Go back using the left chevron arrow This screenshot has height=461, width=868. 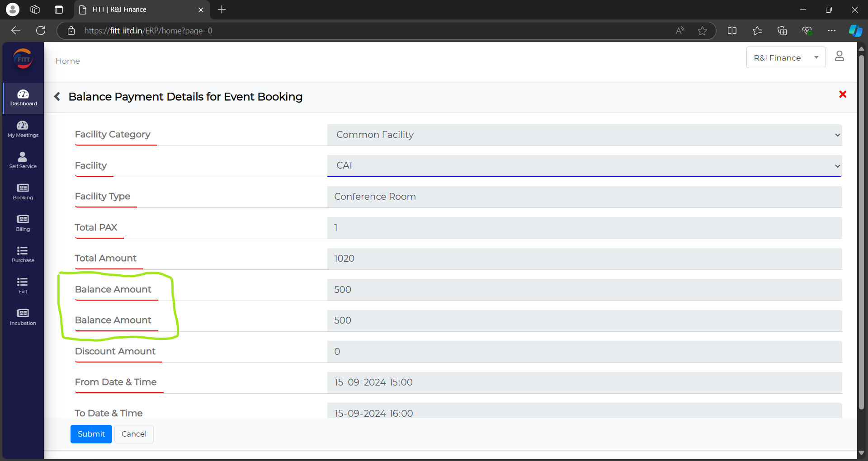click(x=57, y=97)
